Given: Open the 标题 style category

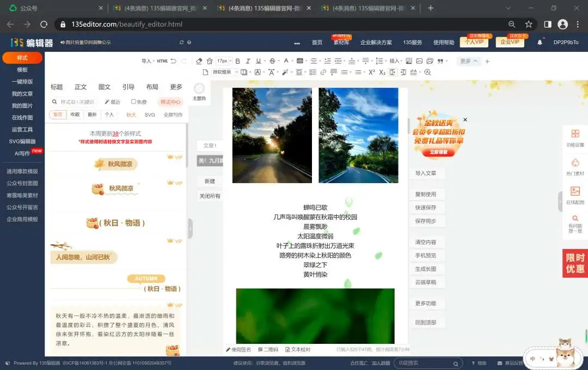Looking at the screenshot, I should coord(57,87).
